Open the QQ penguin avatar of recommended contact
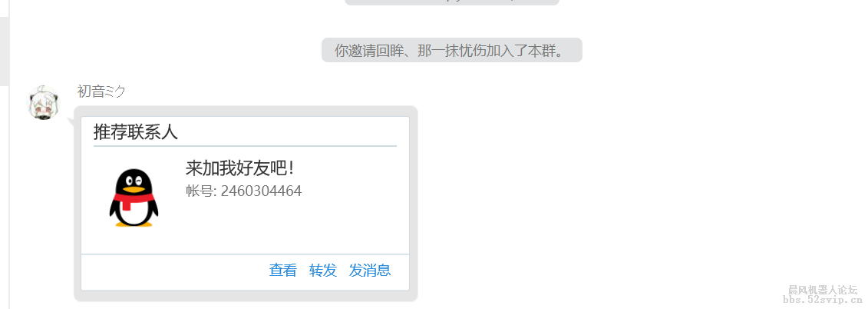The image size is (868, 309). 134,198
